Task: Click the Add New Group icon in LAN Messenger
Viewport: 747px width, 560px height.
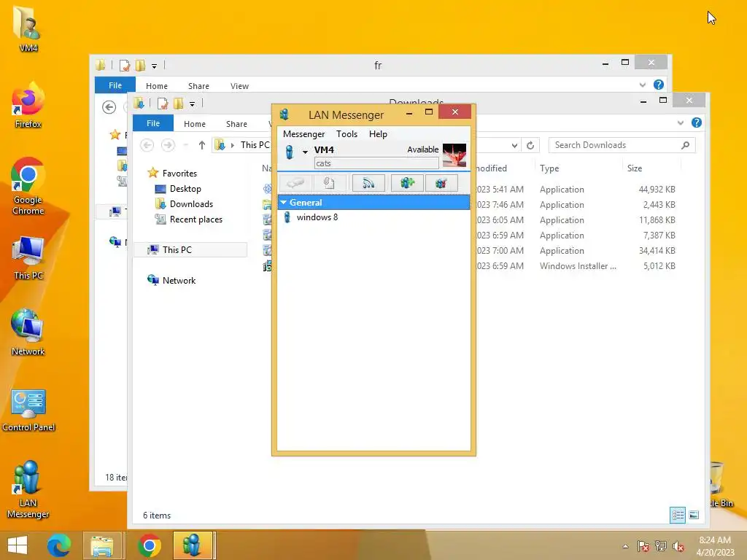Action: coord(407,183)
